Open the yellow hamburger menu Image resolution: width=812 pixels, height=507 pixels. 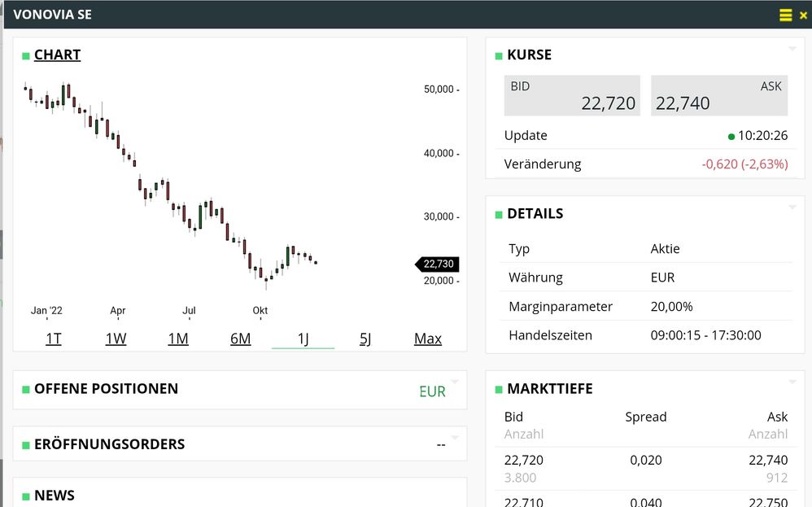785,15
